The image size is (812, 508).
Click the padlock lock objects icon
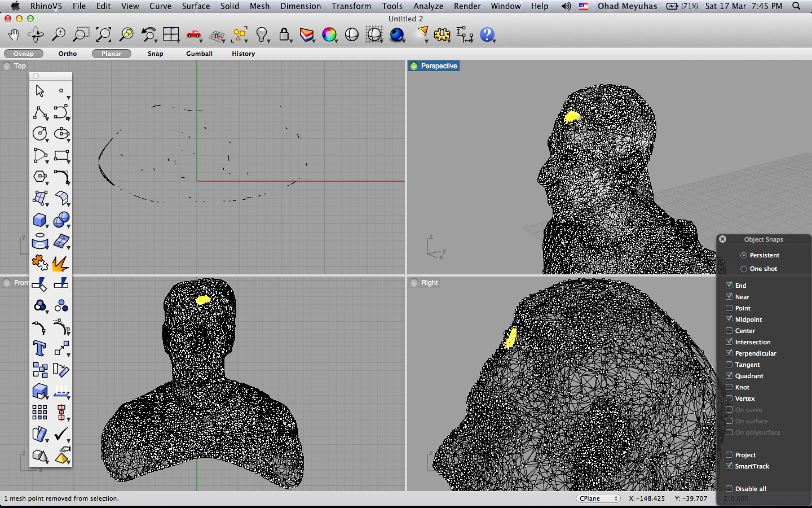[x=284, y=35]
